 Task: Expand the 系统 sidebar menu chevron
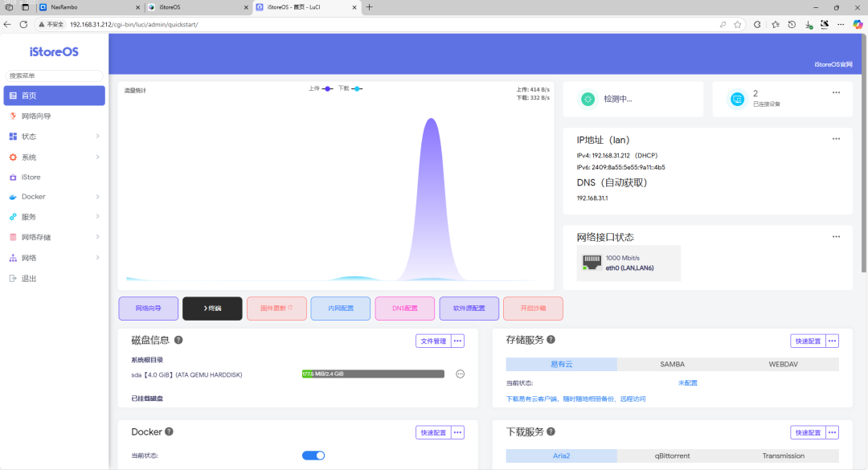pos(97,157)
